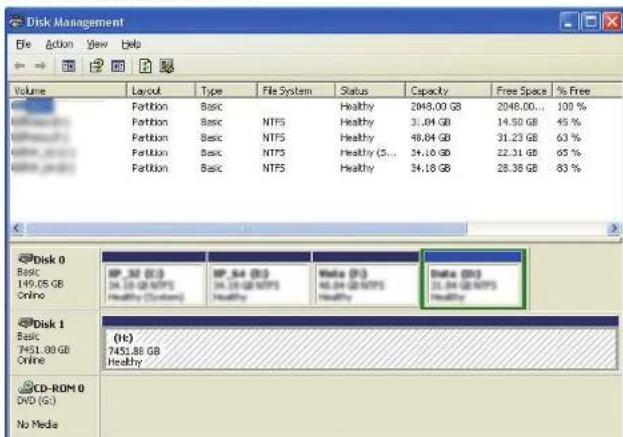Open the Properties help toolbar icon
This screenshot has width=623, height=437.
coord(96,66)
